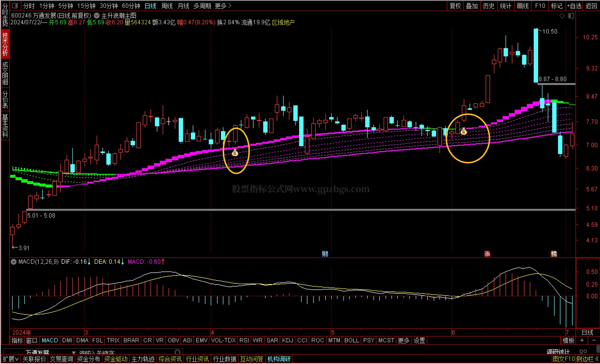Click the 指标 indicator button
The image size is (600, 364).
point(17,340)
